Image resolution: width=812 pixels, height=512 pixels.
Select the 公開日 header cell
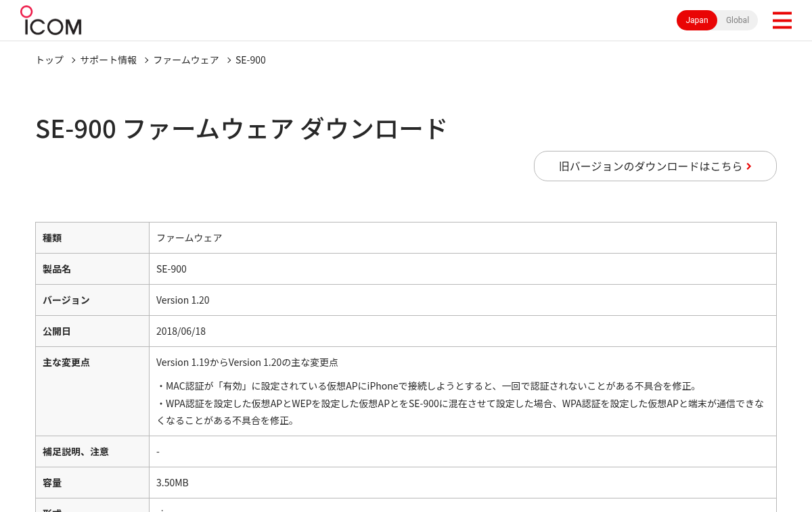pyautogui.click(x=92, y=331)
